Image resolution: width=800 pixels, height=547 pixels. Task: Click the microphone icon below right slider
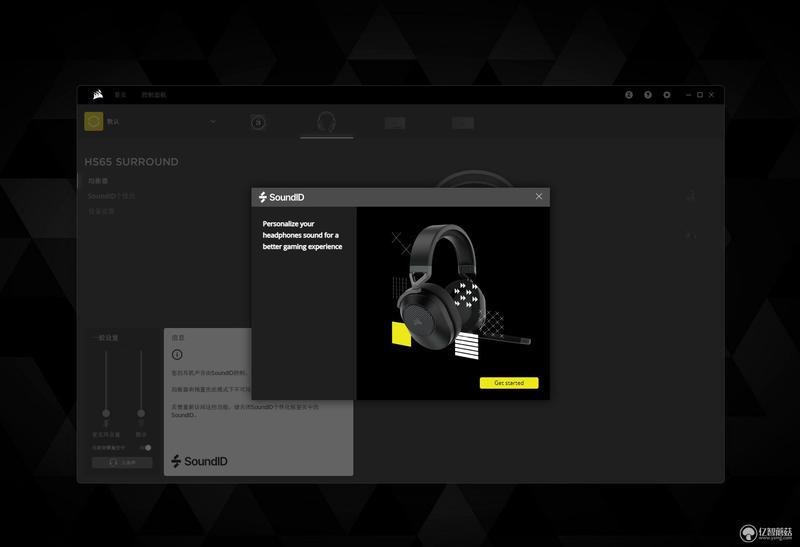click(x=141, y=424)
